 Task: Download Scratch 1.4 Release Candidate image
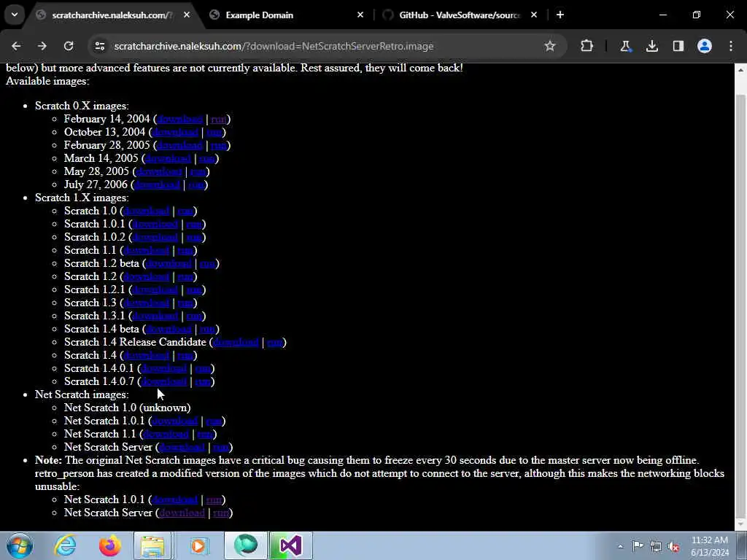pos(236,342)
